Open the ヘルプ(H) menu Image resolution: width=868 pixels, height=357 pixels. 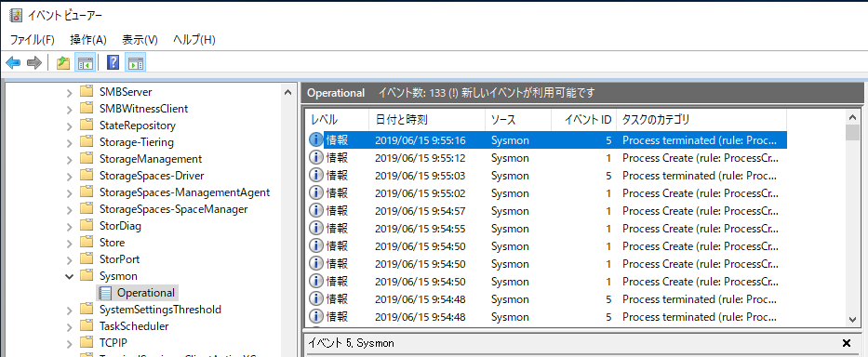(194, 40)
